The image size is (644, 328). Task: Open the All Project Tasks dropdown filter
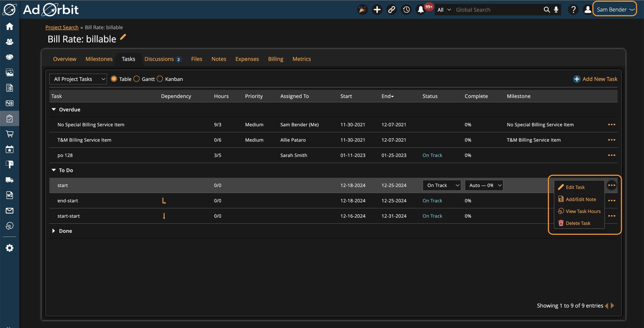(x=78, y=79)
